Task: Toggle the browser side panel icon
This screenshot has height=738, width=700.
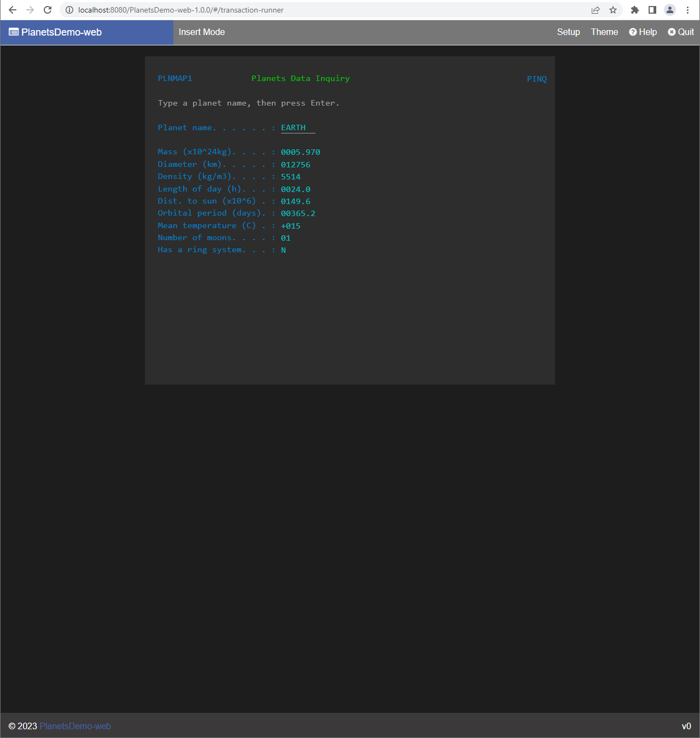Action: click(652, 10)
